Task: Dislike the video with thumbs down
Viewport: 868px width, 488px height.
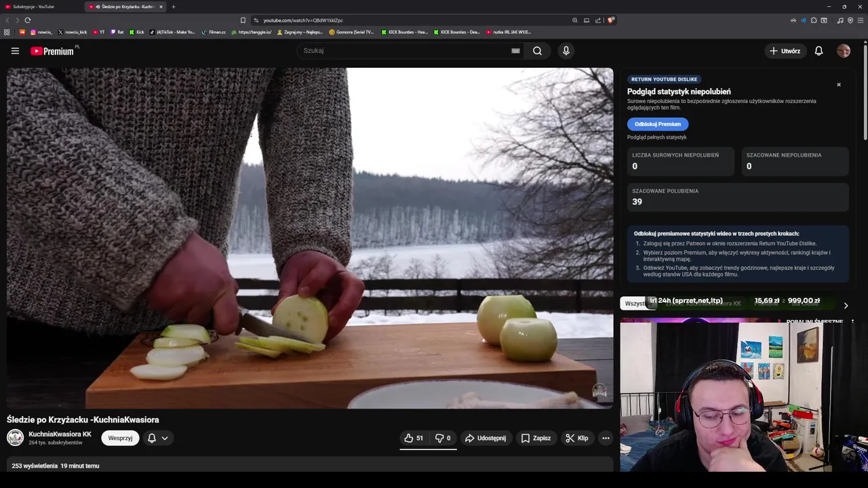Action: (x=443, y=439)
